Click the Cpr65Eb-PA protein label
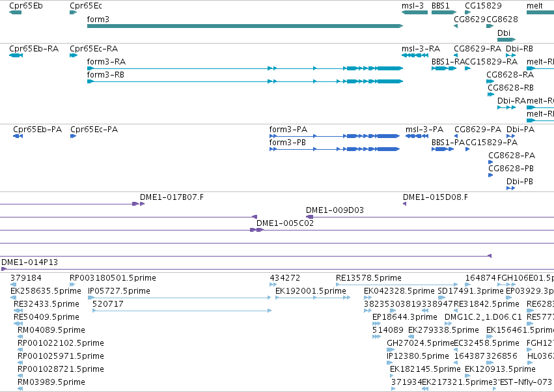 coord(38,130)
